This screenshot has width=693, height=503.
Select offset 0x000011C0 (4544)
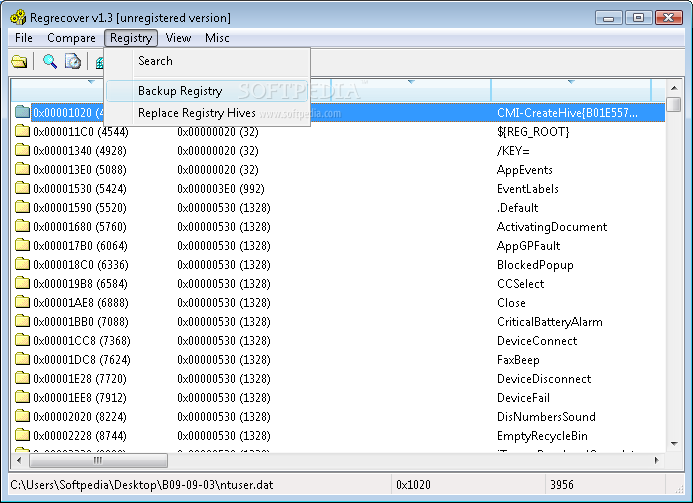click(x=81, y=132)
